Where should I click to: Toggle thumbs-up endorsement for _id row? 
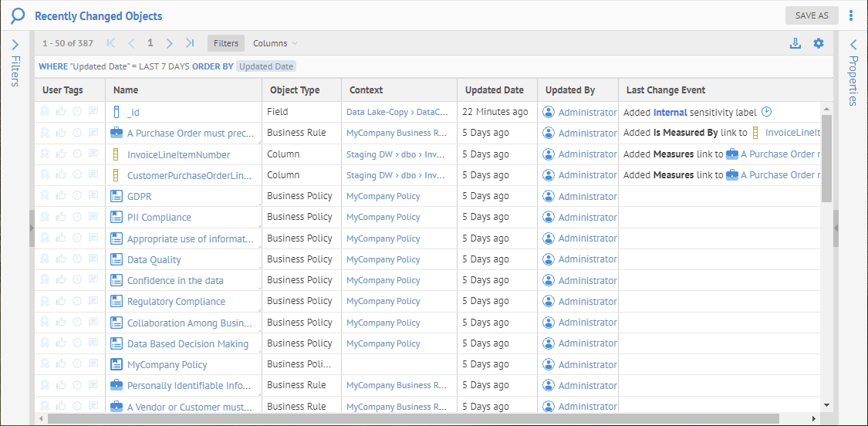click(61, 112)
